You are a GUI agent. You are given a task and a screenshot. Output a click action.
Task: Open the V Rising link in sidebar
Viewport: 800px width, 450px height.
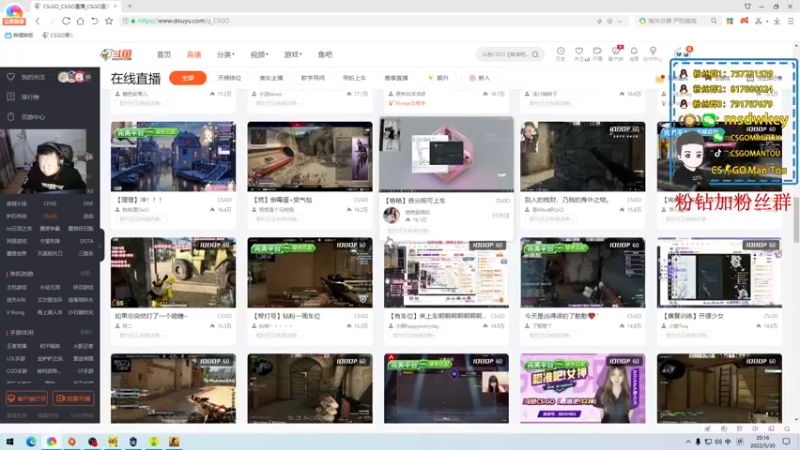pyautogui.click(x=15, y=312)
